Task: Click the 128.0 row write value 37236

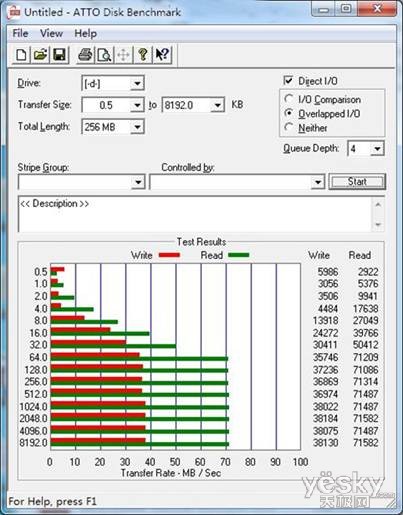Action: pos(326,370)
